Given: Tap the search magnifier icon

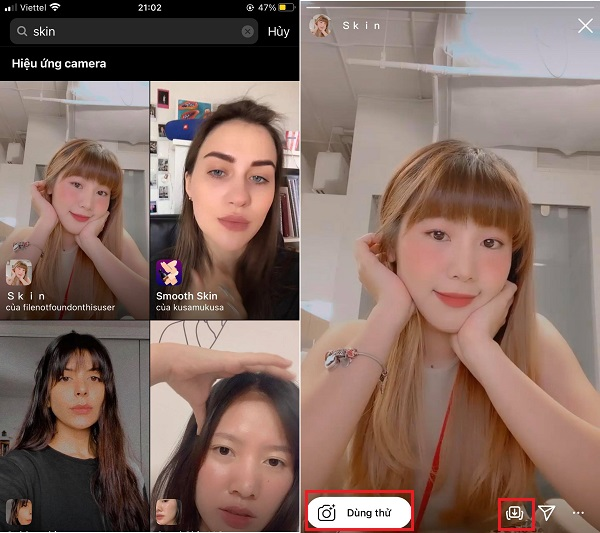Looking at the screenshot, I should pos(22,31).
